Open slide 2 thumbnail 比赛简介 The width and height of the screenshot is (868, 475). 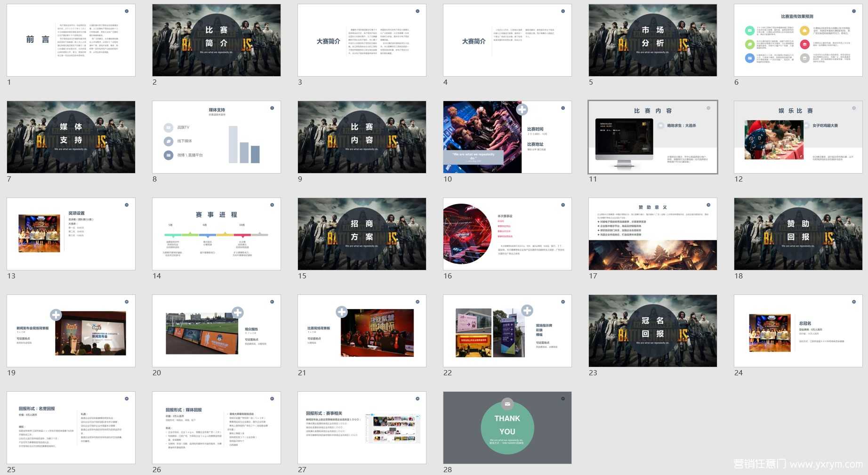pyautogui.click(x=217, y=40)
